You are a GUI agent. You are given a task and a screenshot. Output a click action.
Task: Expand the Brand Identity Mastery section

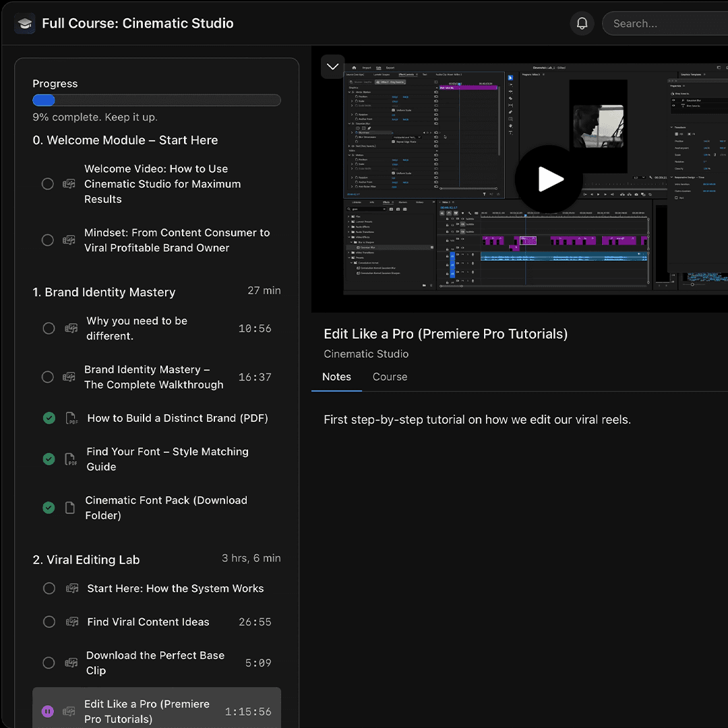click(104, 292)
